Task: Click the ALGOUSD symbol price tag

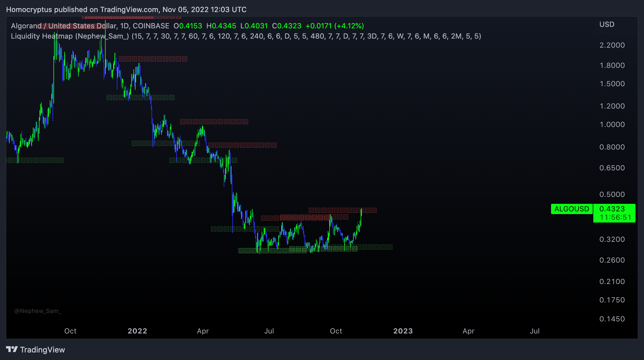Action: 572,209
